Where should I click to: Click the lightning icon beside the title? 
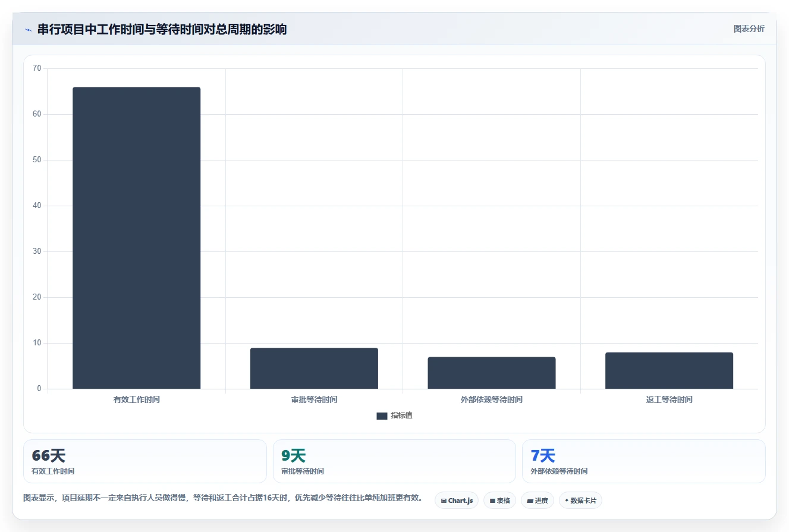coord(28,30)
